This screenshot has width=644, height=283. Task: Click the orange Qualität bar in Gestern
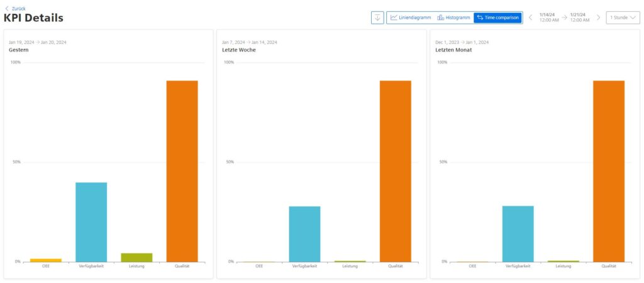(x=182, y=171)
